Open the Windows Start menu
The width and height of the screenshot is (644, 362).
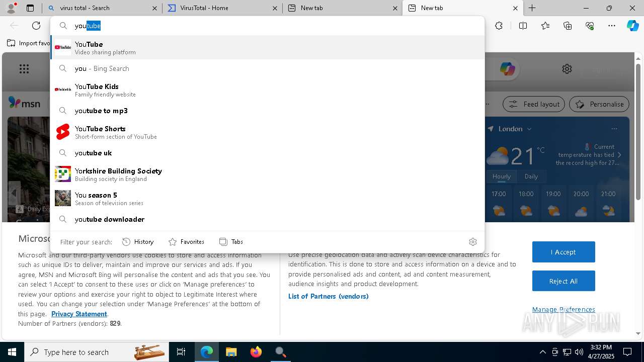12,352
